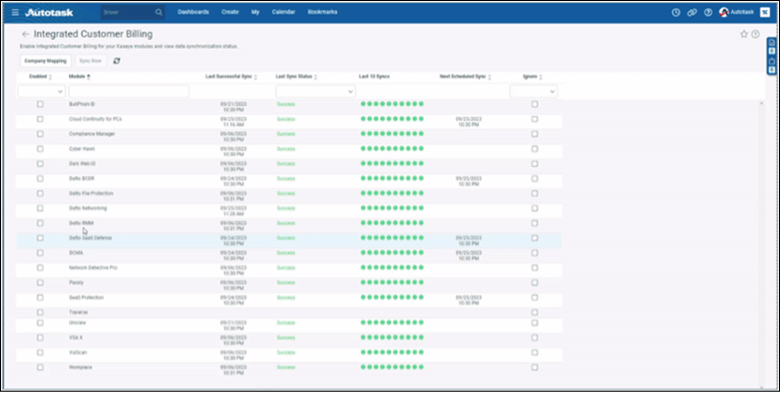Screen dimensions: 780x393
Task: Enable the Datto RMM checkbox
Action: pyautogui.click(x=40, y=223)
